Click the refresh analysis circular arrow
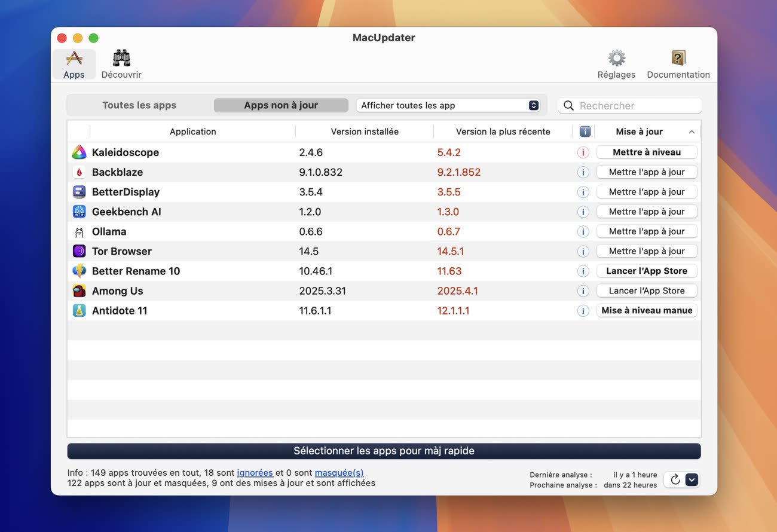The image size is (777, 532). tap(675, 479)
